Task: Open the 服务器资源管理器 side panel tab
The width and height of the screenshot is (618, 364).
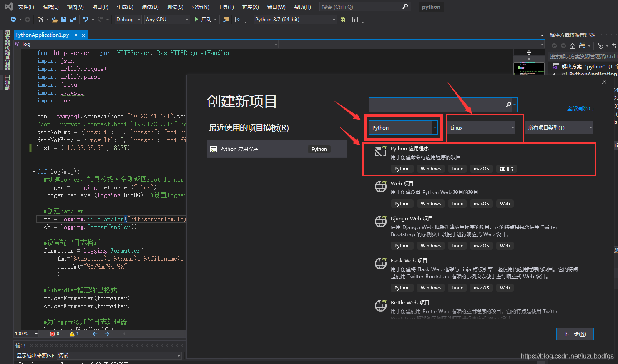Action: coord(7,50)
